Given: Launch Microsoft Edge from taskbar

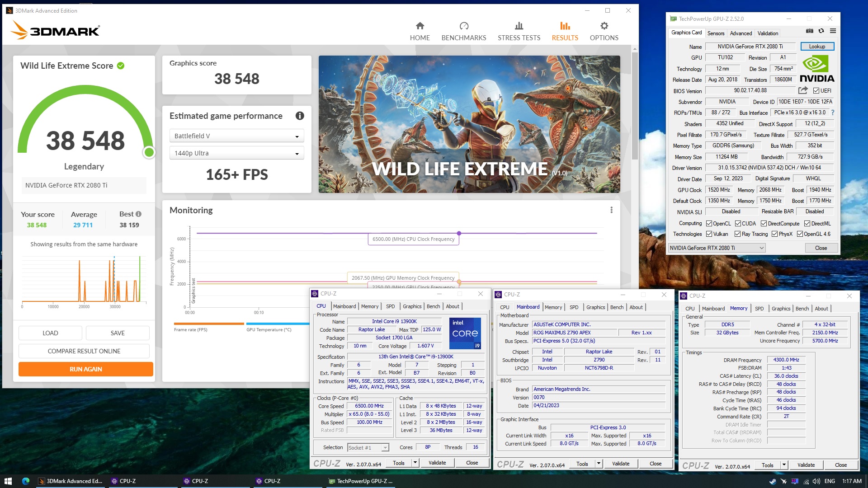Looking at the screenshot, I should pyautogui.click(x=25, y=481).
